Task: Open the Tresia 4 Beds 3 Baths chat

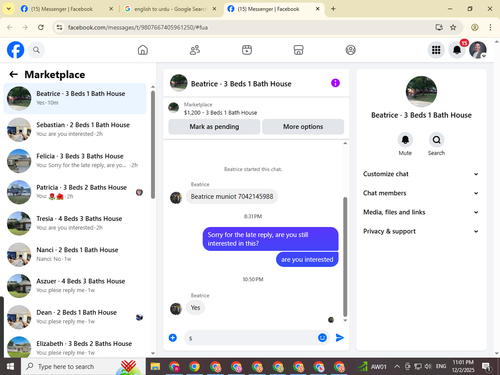Action: (75, 223)
